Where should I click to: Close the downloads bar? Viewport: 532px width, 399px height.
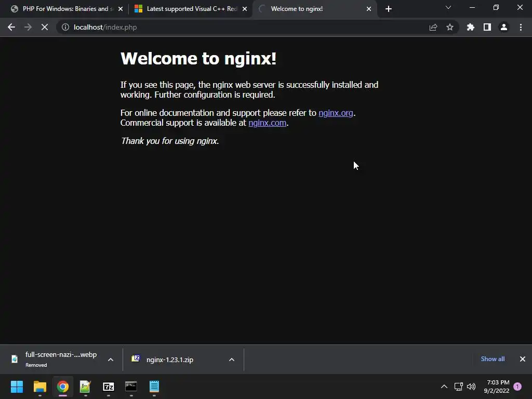point(523,359)
